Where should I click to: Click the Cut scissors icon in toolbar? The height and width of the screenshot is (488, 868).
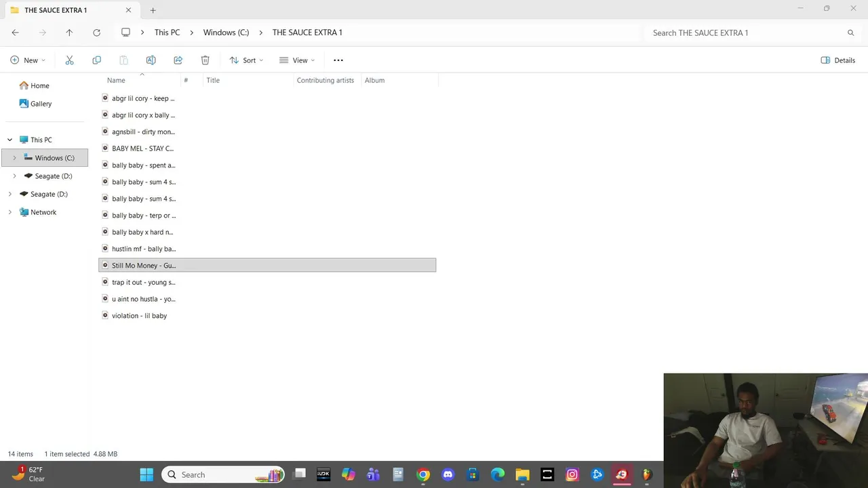(x=69, y=60)
